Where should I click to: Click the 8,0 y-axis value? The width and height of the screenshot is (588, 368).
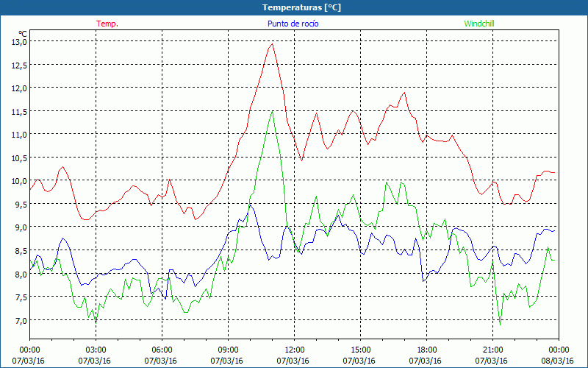pos(22,274)
